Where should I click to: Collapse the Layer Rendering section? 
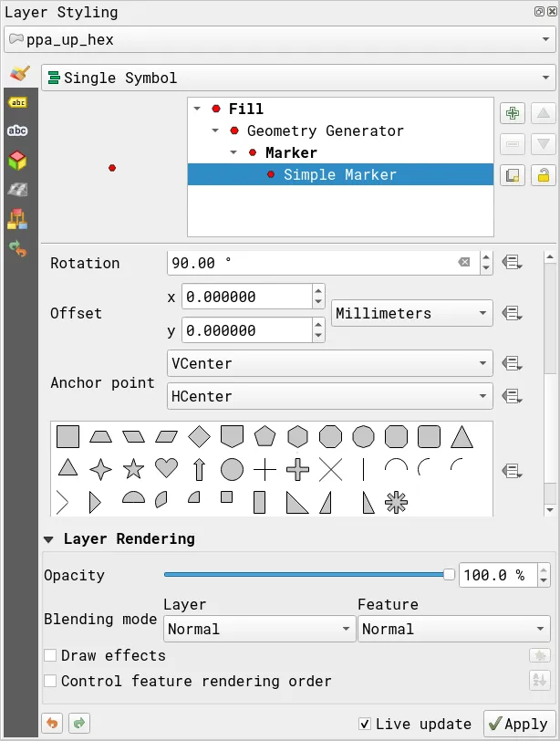pos(48,539)
